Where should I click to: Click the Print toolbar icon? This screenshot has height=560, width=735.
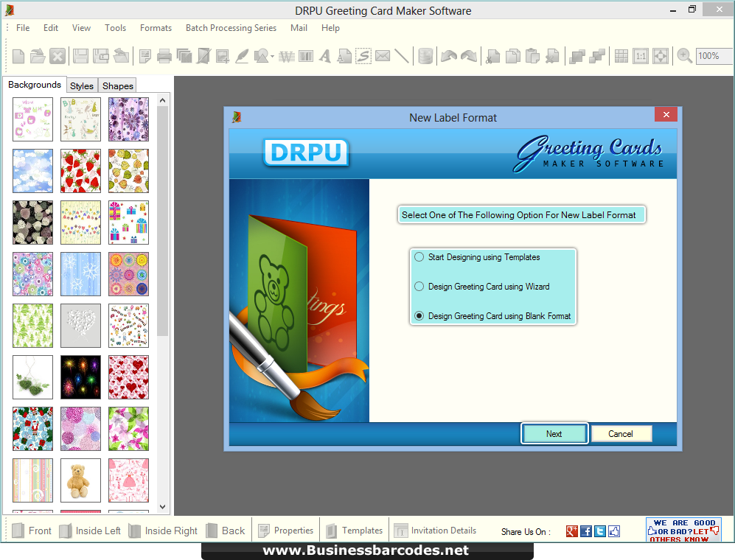[x=164, y=56]
